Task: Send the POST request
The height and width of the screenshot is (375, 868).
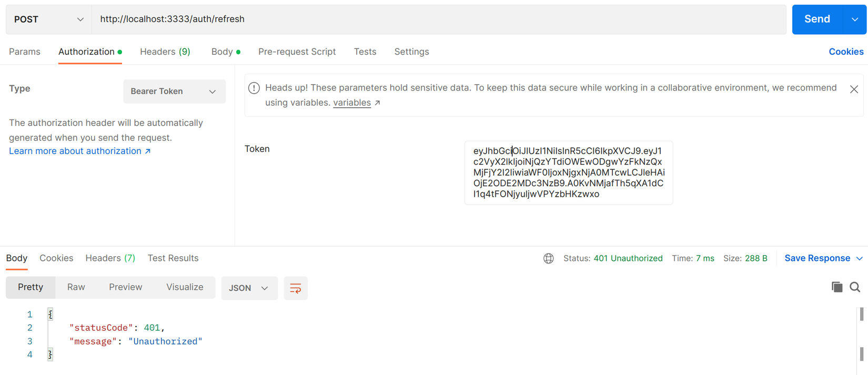Action: coord(817,19)
